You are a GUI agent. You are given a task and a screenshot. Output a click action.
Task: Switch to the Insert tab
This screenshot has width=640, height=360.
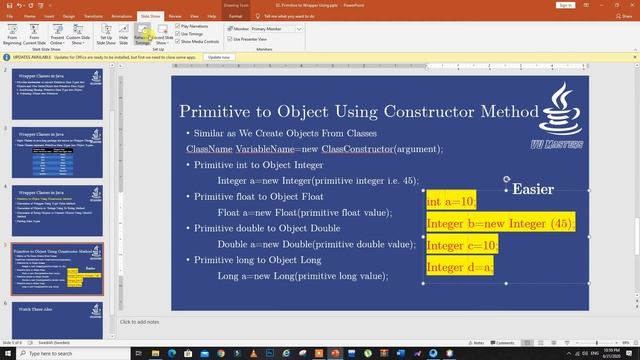coord(49,16)
